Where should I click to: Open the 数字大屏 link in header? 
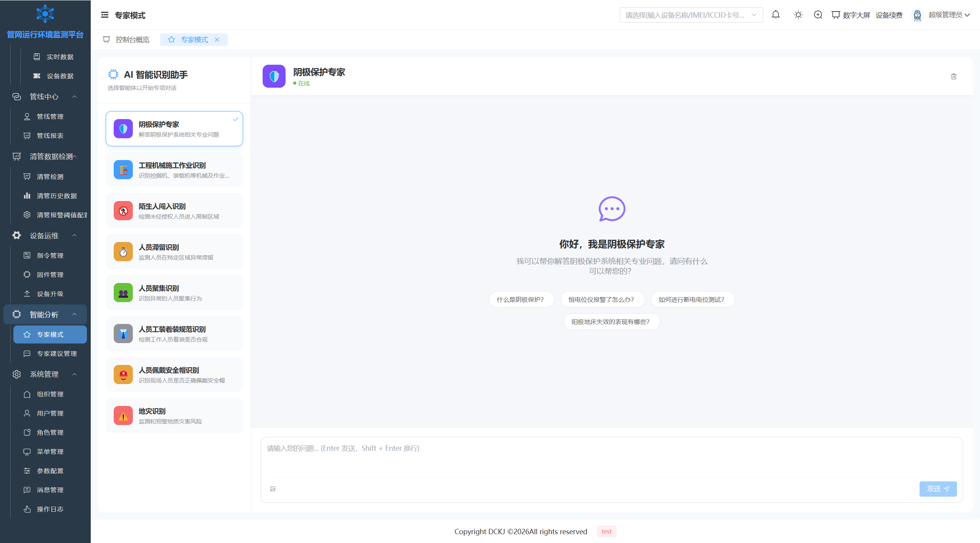point(851,15)
